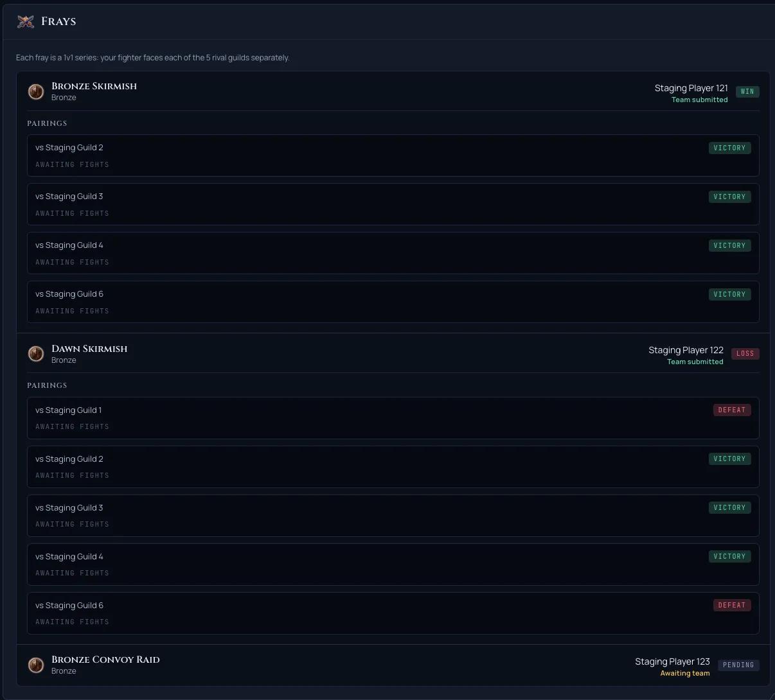Click the Bronze Convoy Raid medallion icon
775x700 pixels.
tap(36, 665)
